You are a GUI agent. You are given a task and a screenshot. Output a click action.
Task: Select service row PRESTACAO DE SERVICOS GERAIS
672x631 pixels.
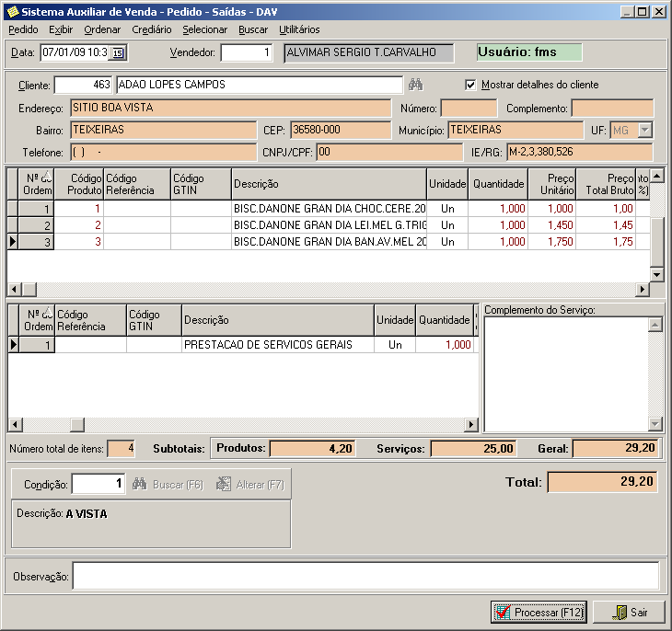tap(243, 345)
